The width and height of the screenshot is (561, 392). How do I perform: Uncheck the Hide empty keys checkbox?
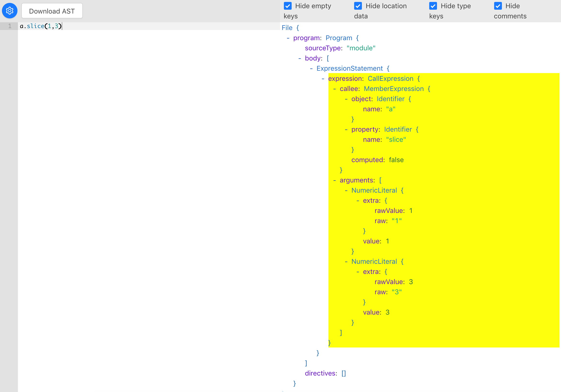click(x=288, y=6)
